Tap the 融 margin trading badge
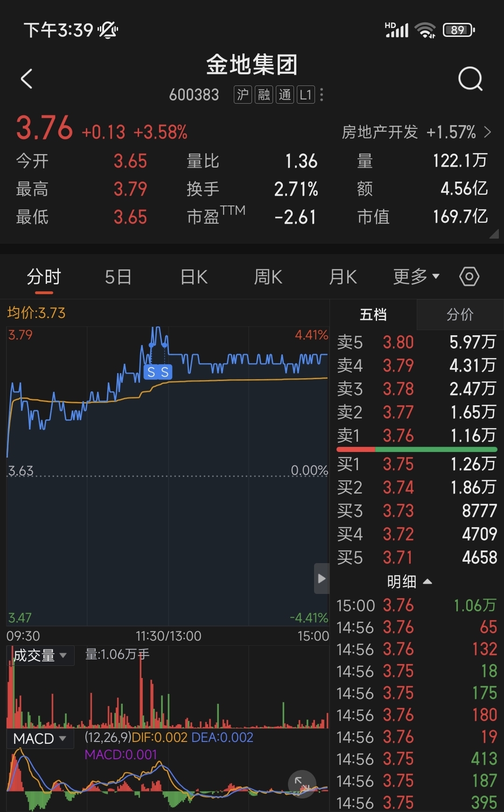This screenshot has width=504, height=812. coord(264,95)
